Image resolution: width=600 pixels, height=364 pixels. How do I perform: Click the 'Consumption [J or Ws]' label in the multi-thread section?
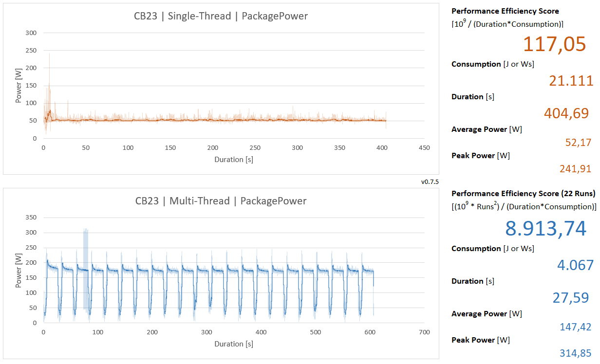tap(493, 249)
